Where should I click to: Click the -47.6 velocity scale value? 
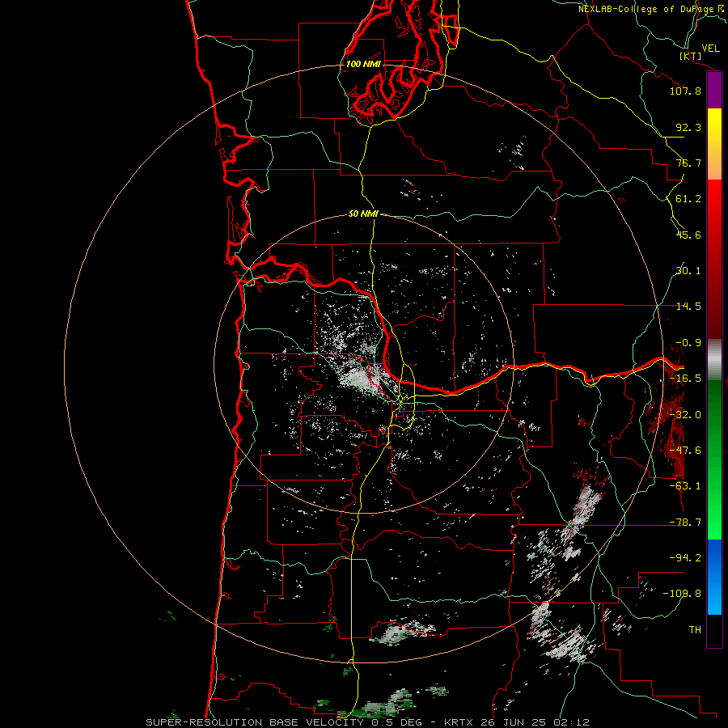tap(685, 451)
